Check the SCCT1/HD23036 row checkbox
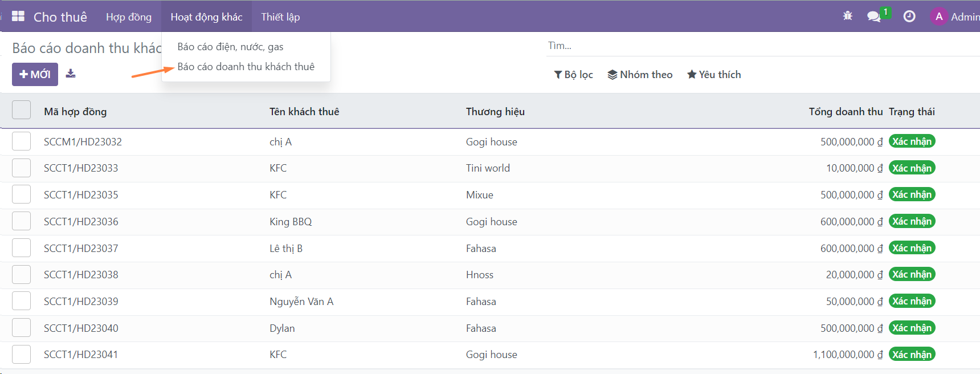The height and width of the screenshot is (374, 980). [22, 221]
